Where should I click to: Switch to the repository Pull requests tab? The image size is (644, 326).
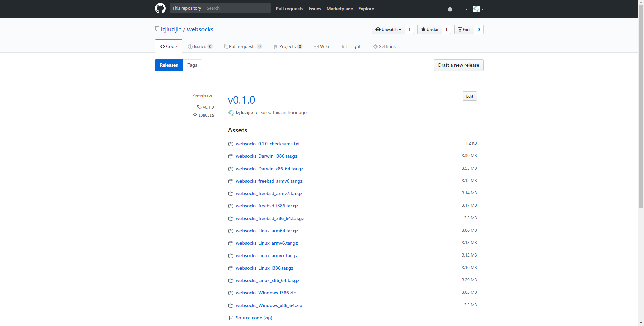(243, 46)
